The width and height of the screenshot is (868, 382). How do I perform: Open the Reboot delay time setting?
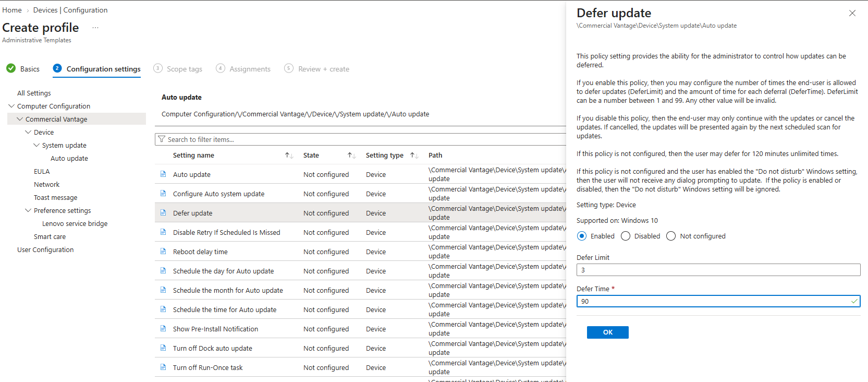tap(201, 252)
